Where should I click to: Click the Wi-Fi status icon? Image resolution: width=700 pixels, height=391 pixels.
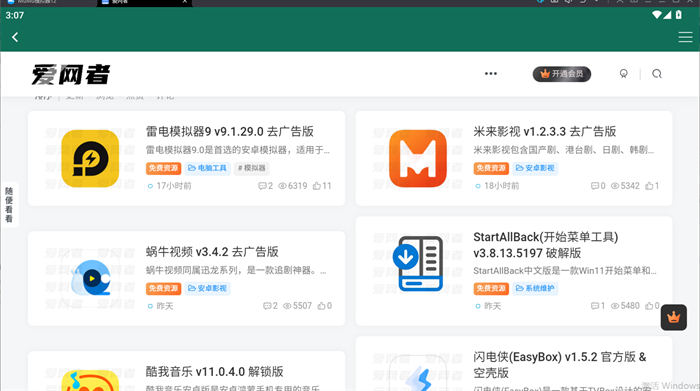657,15
